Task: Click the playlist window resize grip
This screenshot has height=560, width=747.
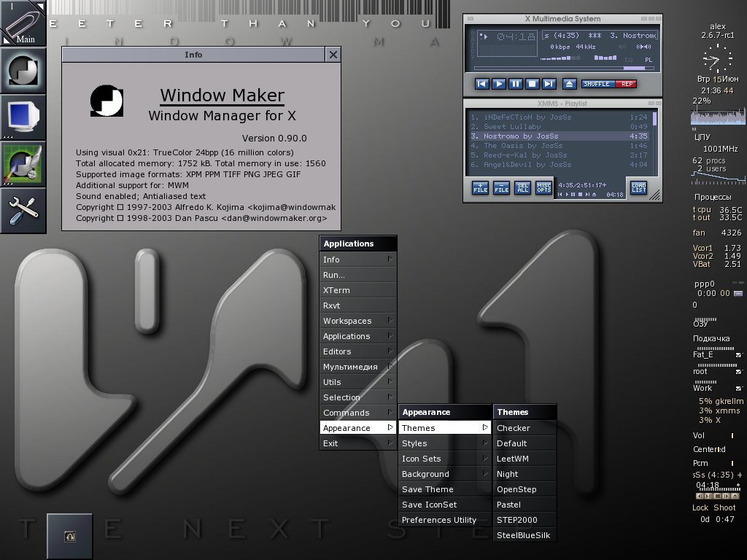Action: pos(656,195)
